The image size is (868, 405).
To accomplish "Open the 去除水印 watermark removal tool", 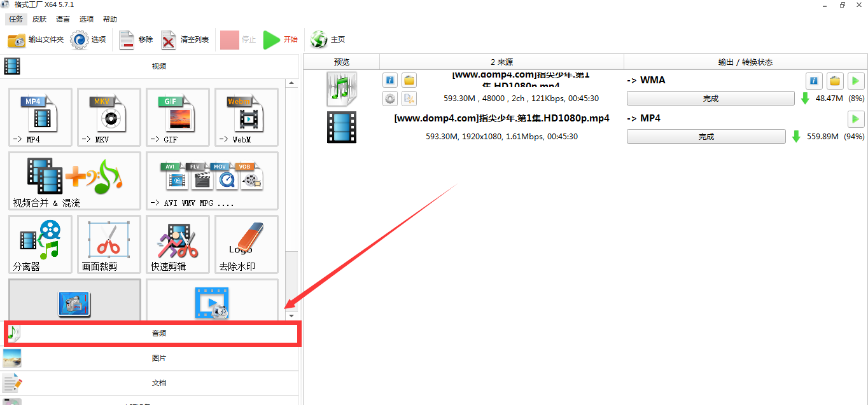I will pyautogui.click(x=246, y=245).
